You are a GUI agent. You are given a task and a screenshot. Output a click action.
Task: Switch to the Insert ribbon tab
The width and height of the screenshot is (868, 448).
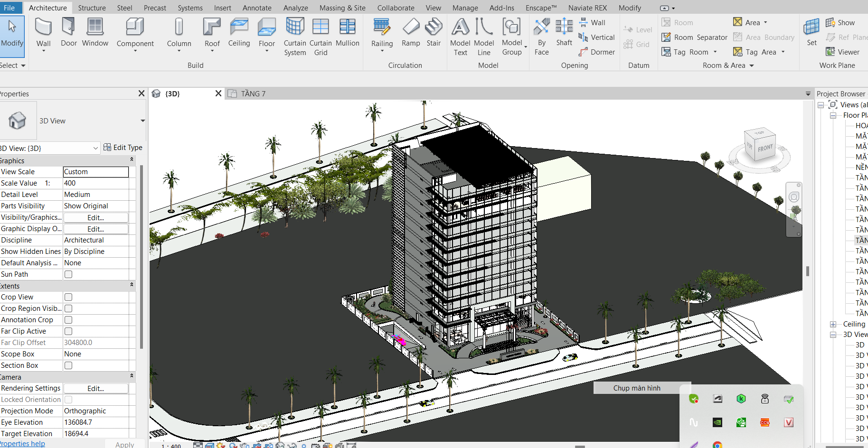click(223, 8)
